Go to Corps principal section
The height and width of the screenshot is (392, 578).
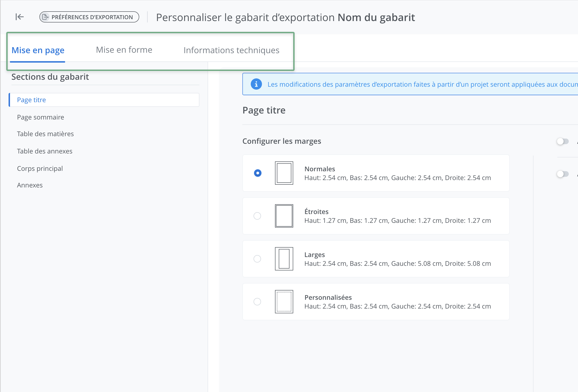(x=40, y=168)
